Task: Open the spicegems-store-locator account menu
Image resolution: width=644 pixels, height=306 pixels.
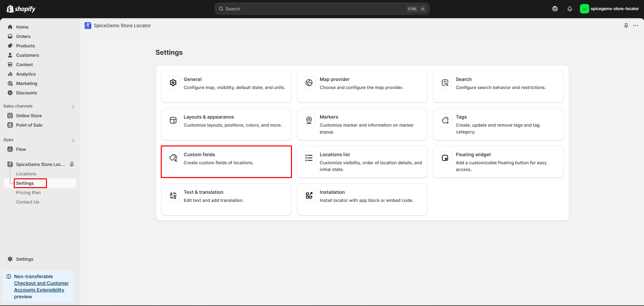Action: (x=609, y=9)
